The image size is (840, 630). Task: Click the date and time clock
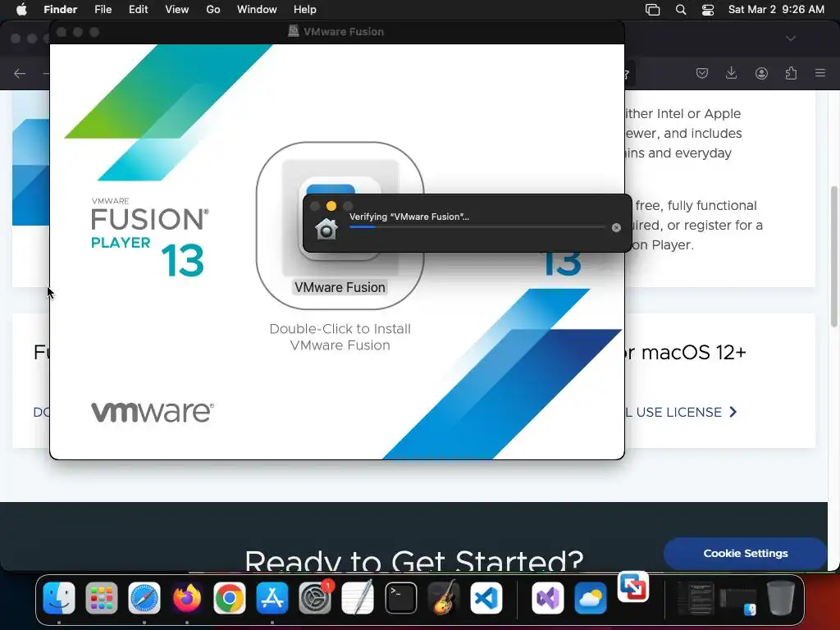pyautogui.click(x=776, y=10)
